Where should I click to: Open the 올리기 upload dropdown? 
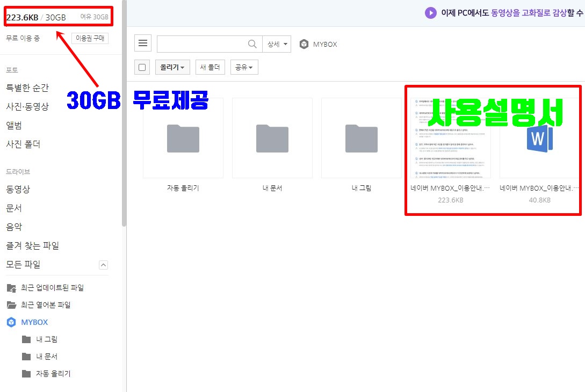tap(172, 67)
